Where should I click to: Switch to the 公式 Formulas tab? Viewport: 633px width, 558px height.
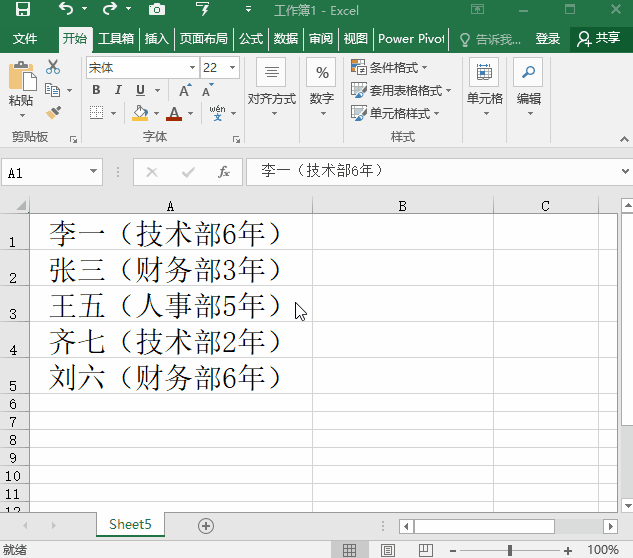[x=251, y=39]
